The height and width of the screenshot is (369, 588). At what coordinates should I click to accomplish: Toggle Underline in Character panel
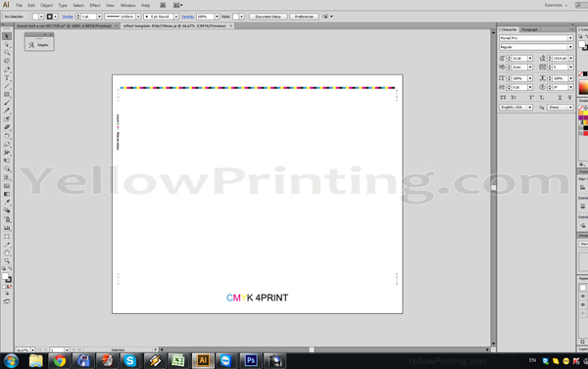[x=560, y=98]
